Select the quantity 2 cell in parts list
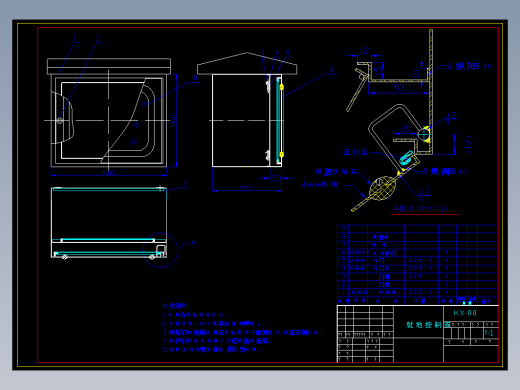Screen dimensions: 520x390 pyautogui.click(x=446, y=276)
